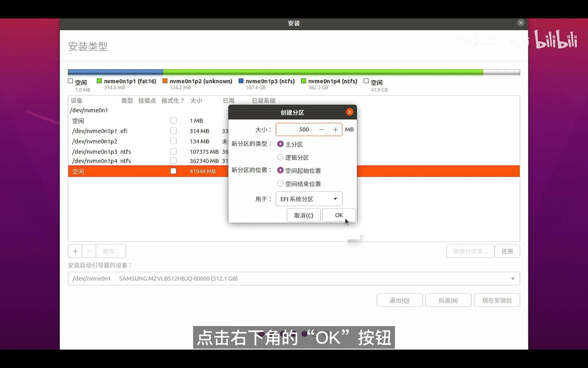Click the 已用 column header
Screen dimensions: 588x368
(229, 101)
